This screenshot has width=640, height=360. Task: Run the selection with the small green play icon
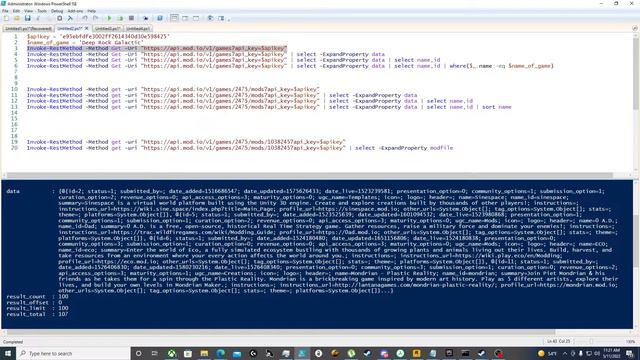click(120, 18)
